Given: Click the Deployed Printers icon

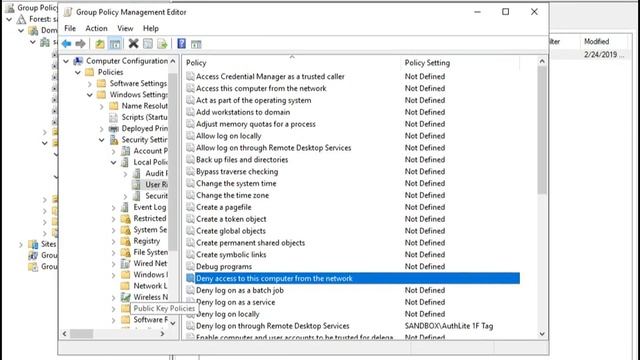Looking at the screenshot, I should (x=114, y=129).
